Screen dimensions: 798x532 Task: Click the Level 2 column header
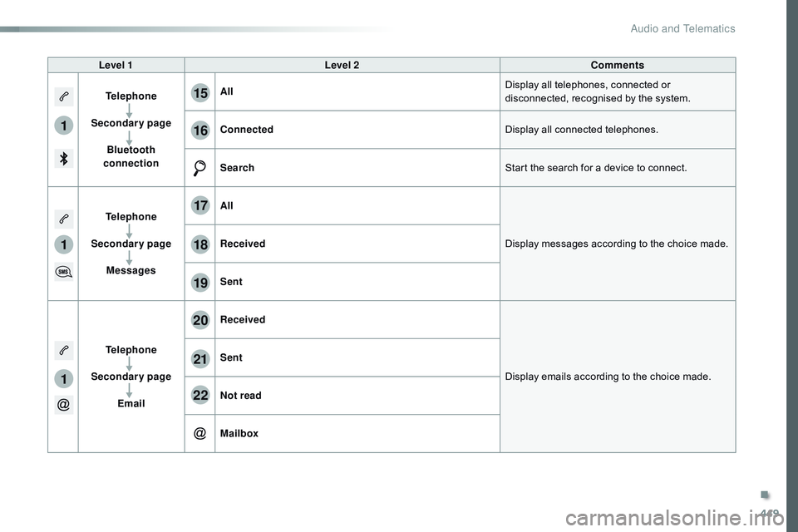[342, 65]
